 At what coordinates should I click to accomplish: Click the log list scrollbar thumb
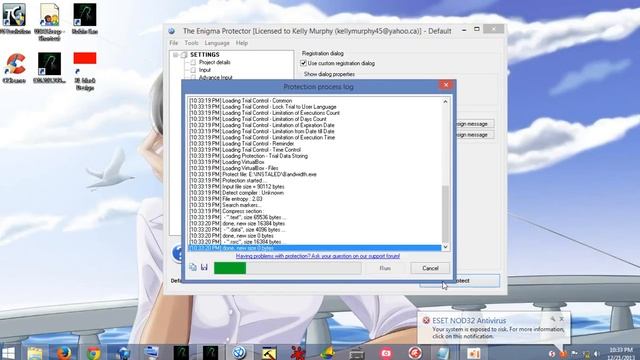(445, 213)
